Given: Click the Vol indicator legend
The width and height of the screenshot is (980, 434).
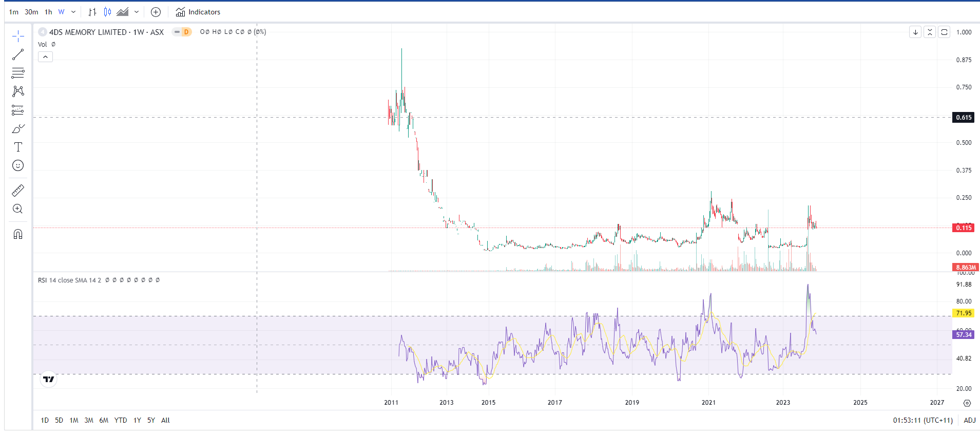Looking at the screenshot, I should (43, 44).
